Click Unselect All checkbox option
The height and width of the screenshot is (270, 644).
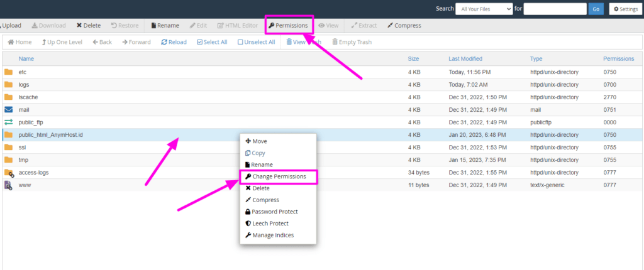pyautogui.click(x=256, y=42)
